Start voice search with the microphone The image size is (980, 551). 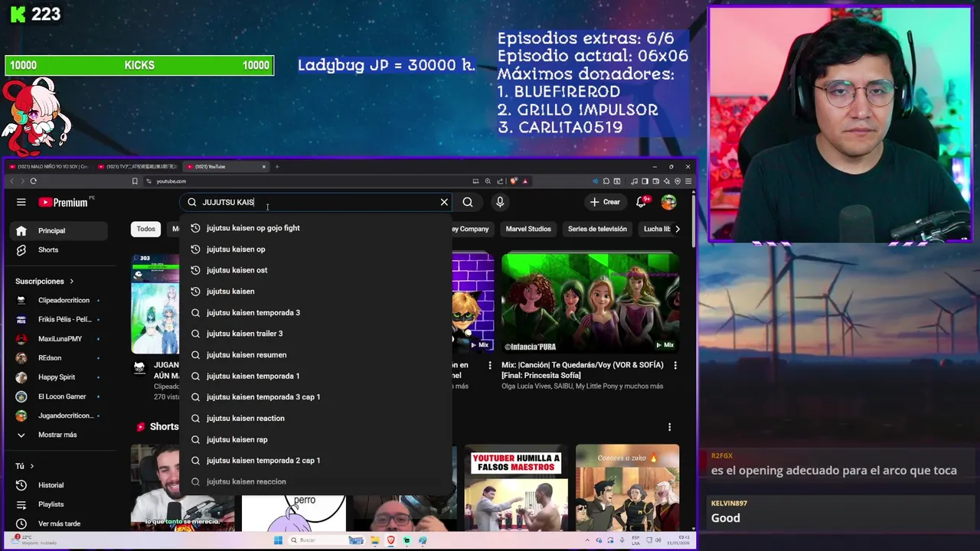500,202
